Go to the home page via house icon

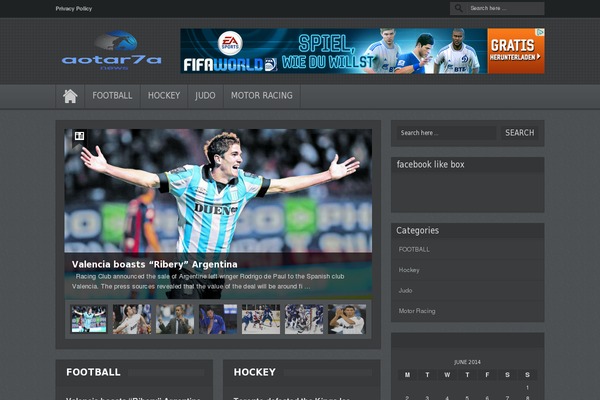(x=70, y=96)
